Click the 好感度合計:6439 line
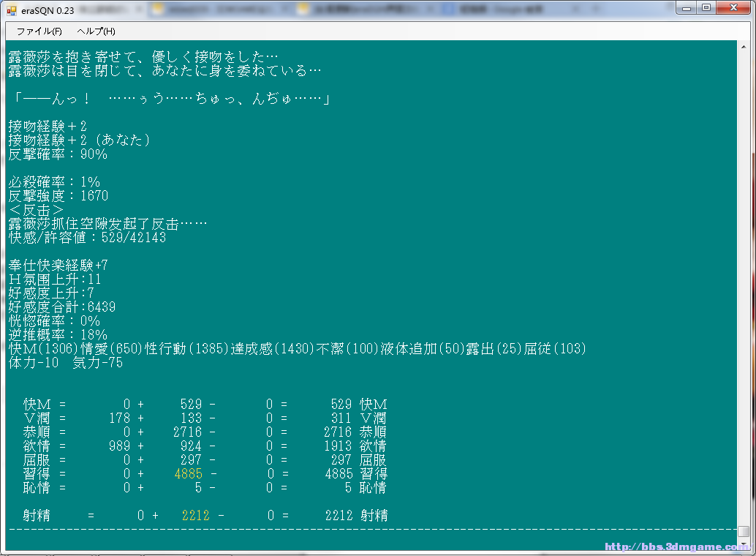This screenshot has width=756, height=556. point(61,307)
